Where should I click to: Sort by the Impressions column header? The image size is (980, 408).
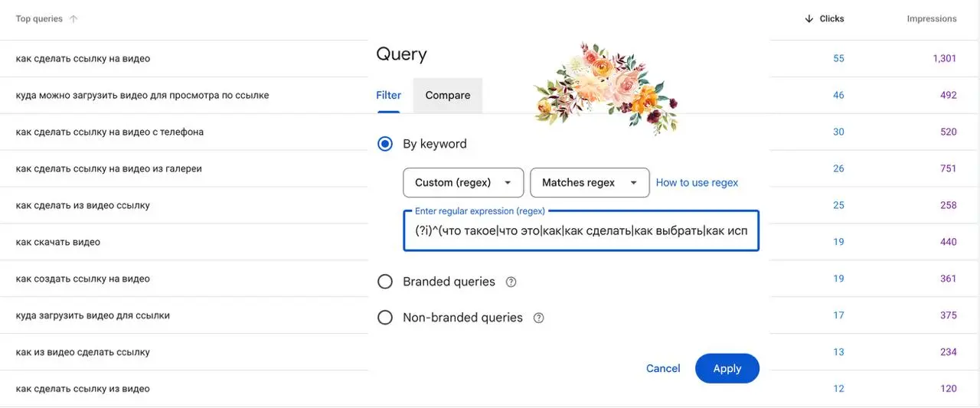[x=932, y=19]
